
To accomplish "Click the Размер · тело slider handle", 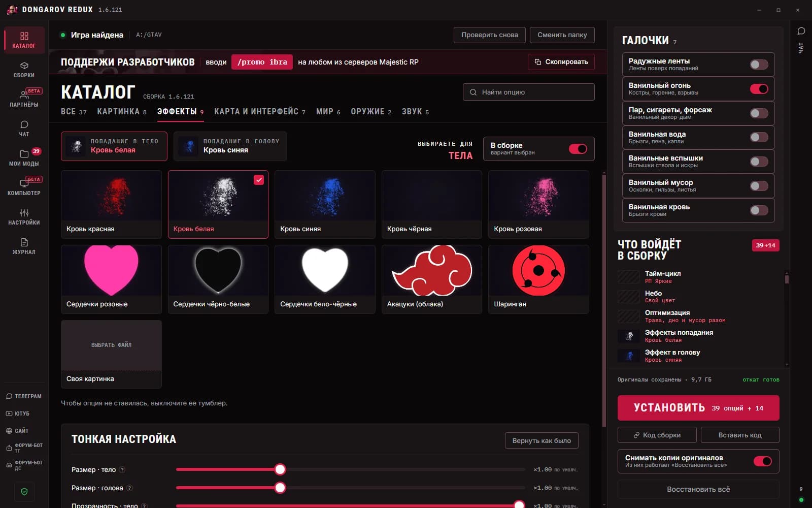I will pyautogui.click(x=280, y=469).
